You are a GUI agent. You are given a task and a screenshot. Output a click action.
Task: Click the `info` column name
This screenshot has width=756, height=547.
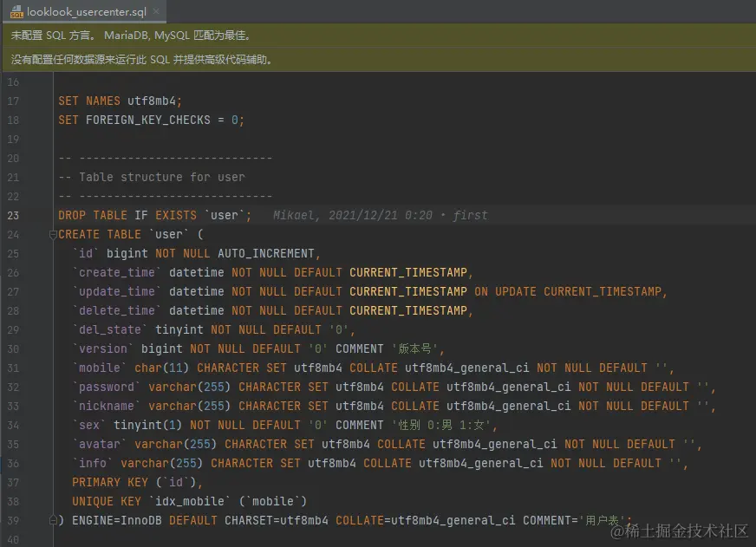[93, 464]
